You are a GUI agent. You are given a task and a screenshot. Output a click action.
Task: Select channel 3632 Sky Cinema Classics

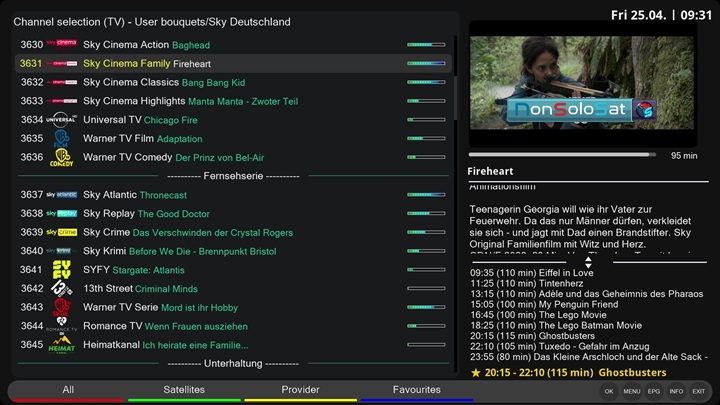[233, 82]
